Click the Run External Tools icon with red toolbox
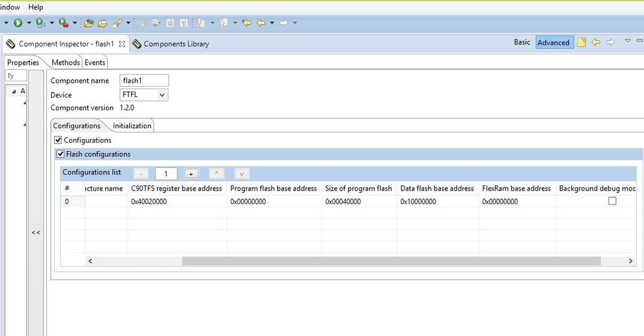The height and width of the screenshot is (336, 644). click(x=63, y=23)
